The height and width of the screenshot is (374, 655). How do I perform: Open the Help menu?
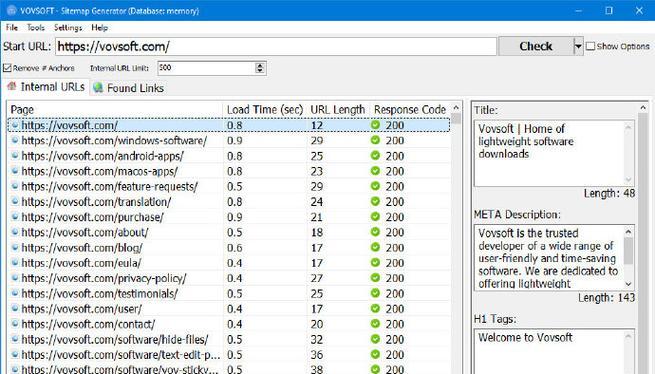(x=99, y=28)
